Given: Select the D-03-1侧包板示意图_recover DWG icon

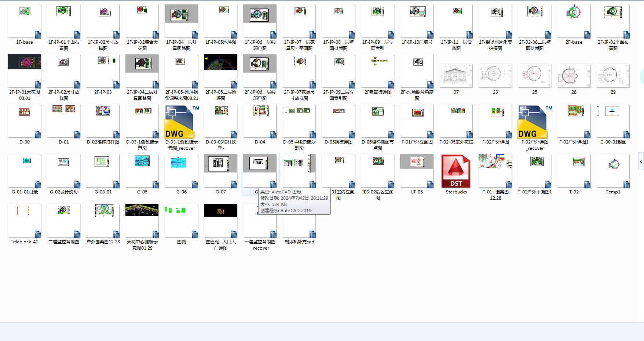Looking at the screenshot, I should [182, 121].
